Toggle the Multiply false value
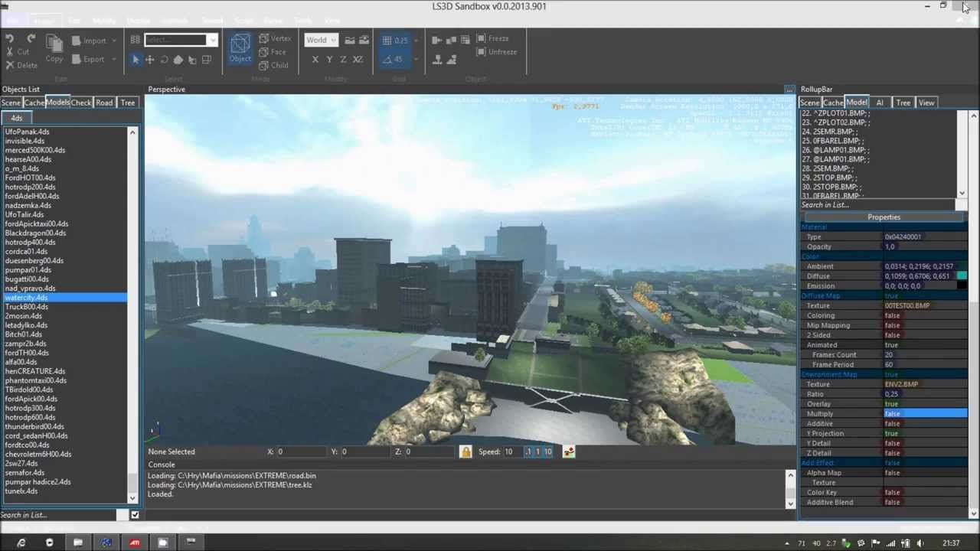The width and height of the screenshot is (980, 551). (925, 414)
